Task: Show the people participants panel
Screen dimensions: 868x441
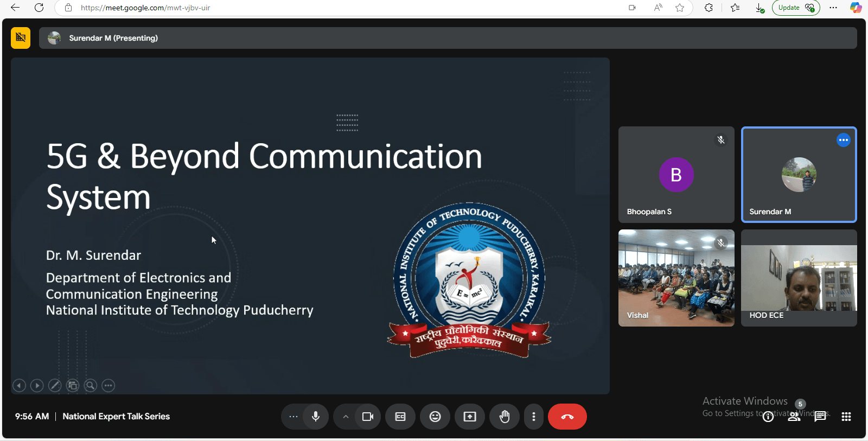Action: click(x=794, y=417)
